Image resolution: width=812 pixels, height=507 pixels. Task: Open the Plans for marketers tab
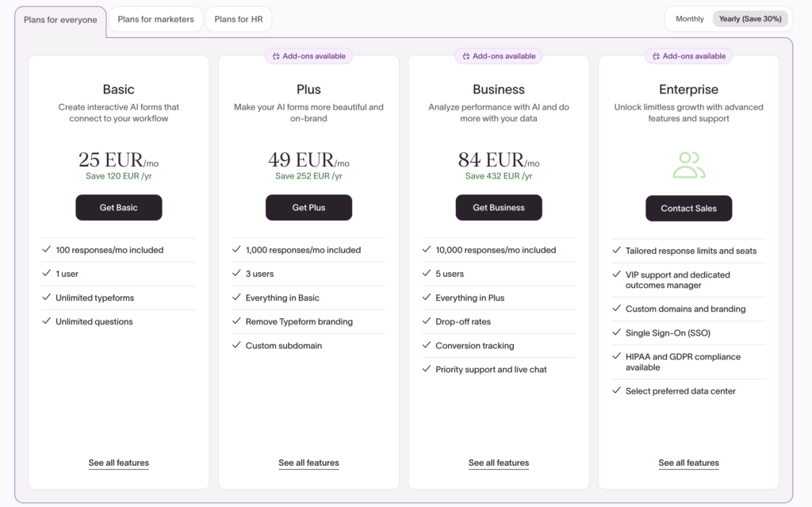(x=155, y=19)
